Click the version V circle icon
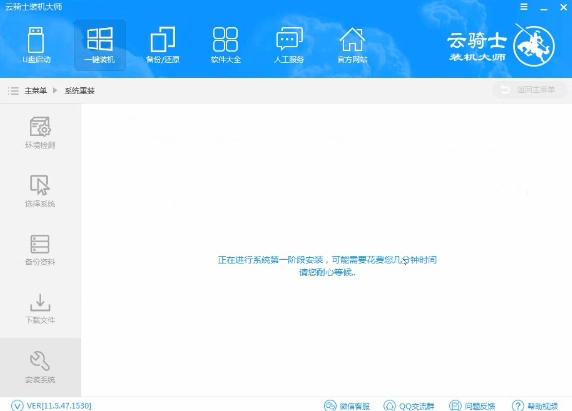Screen dimensions: 572x411 pyautogui.click(x=17, y=406)
